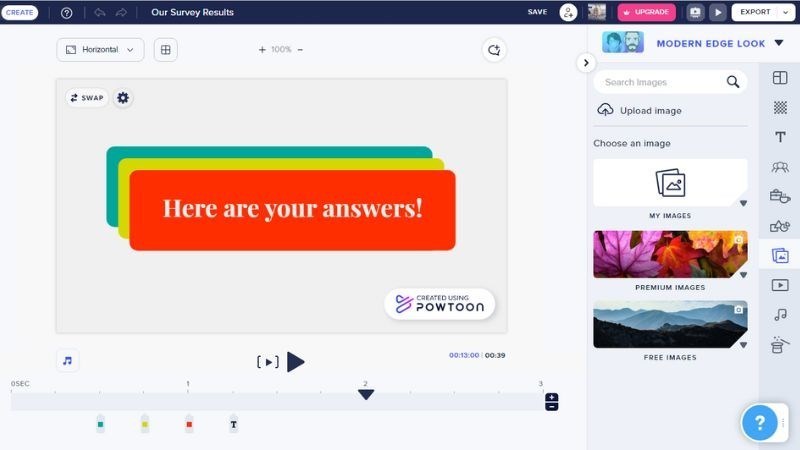Image resolution: width=800 pixels, height=450 pixels.
Task: Open the timeline music note button
Action: click(x=67, y=361)
